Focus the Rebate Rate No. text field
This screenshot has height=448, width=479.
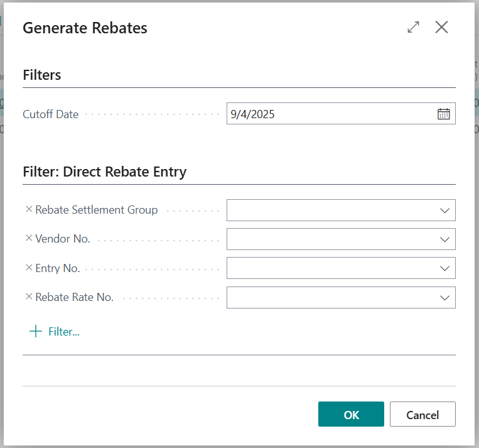[330, 298]
